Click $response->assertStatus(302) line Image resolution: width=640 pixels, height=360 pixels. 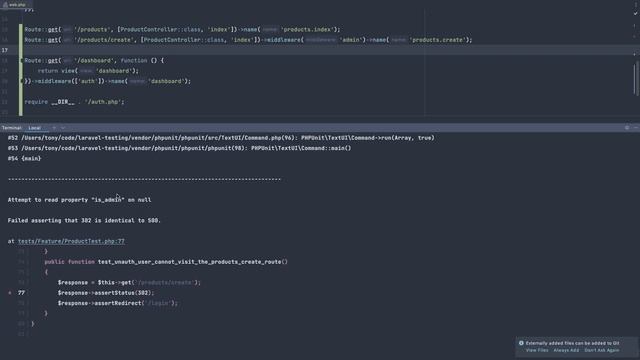pyautogui.click(x=106, y=293)
